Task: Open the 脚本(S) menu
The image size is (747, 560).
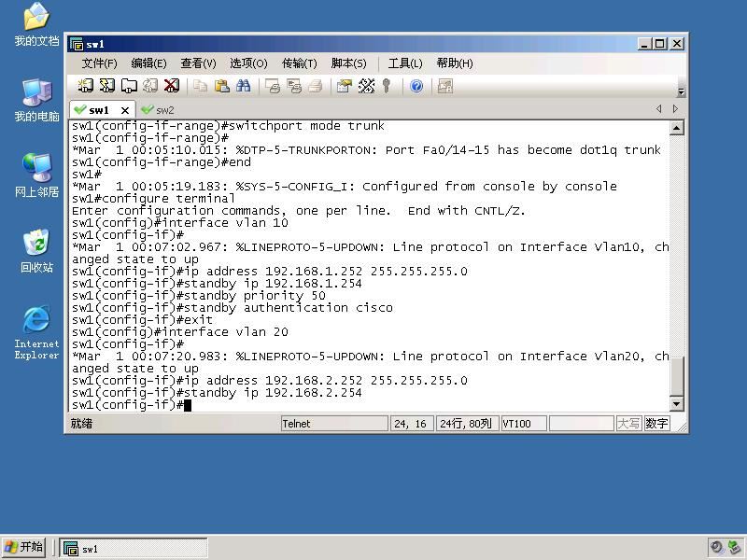Action: [348, 63]
